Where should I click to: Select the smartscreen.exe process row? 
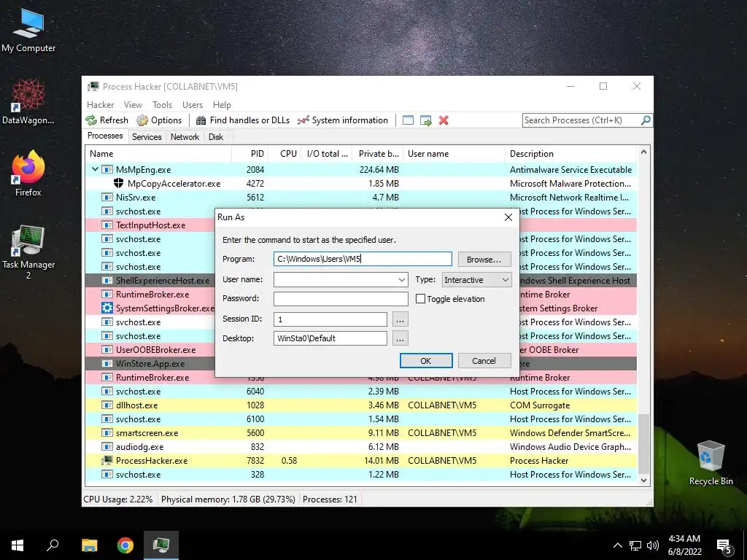(x=361, y=433)
